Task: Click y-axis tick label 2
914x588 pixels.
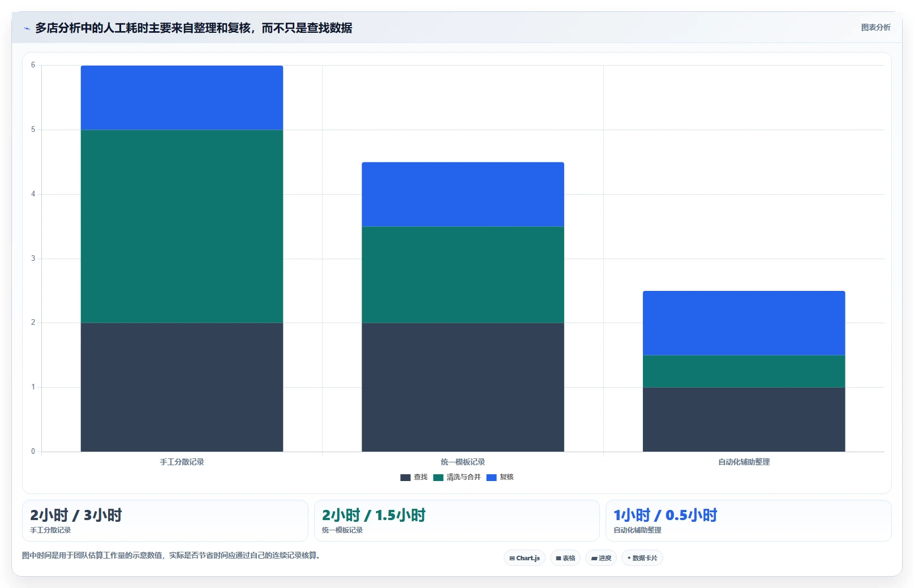Action: 33,323
